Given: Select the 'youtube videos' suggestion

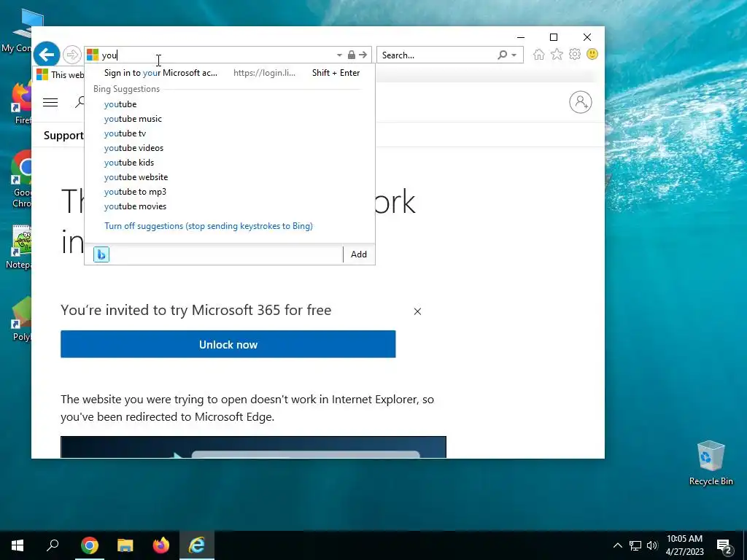Looking at the screenshot, I should 230,148.
